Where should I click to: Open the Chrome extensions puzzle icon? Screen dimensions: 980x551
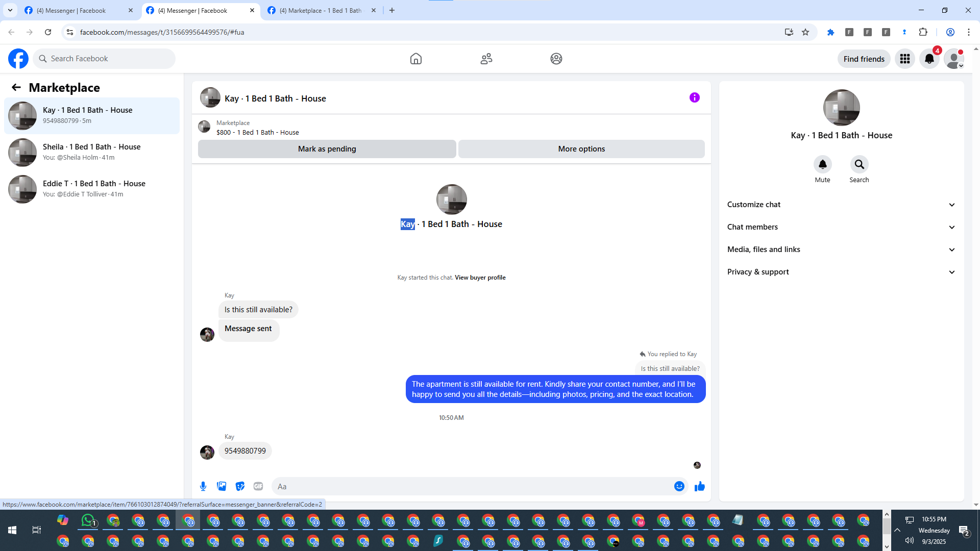coord(923,32)
